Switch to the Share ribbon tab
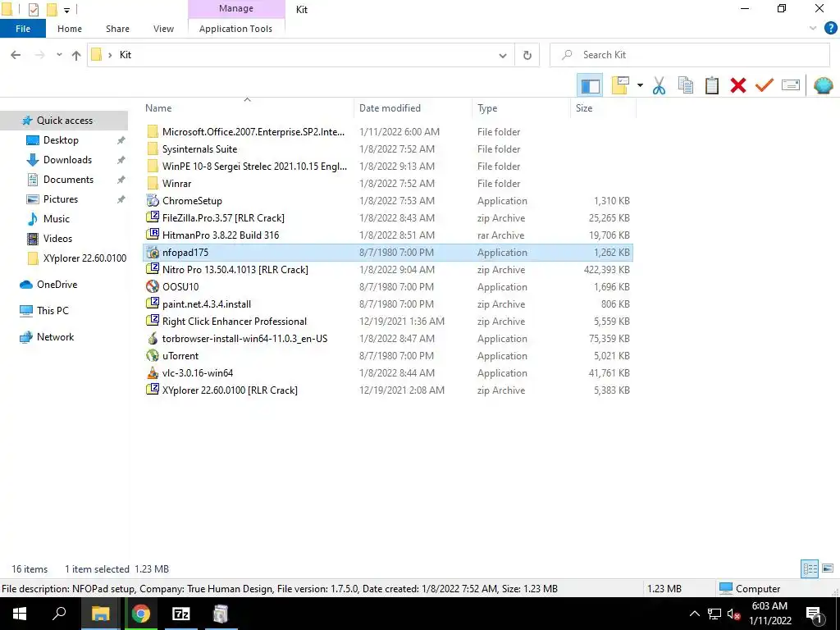This screenshot has height=630, width=840. (117, 29)
